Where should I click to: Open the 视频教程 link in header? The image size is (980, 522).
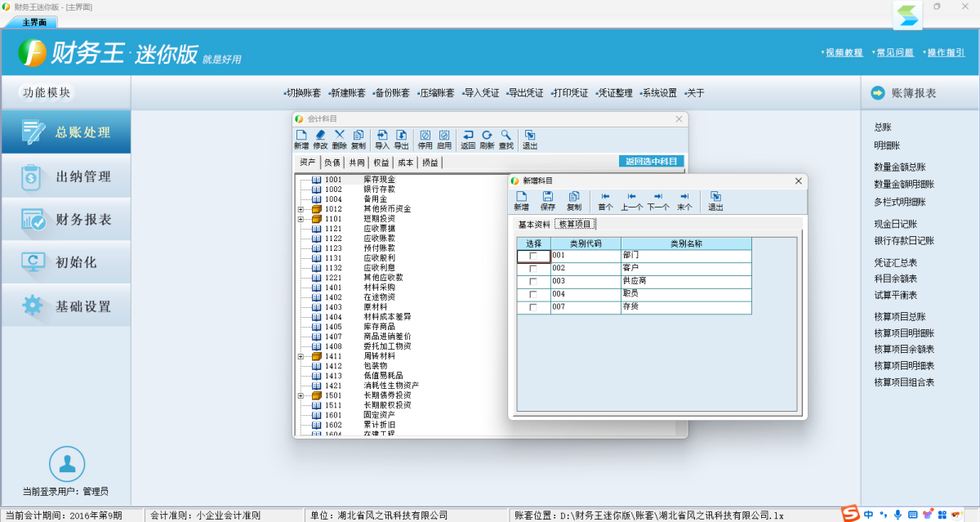click(844, 52)
